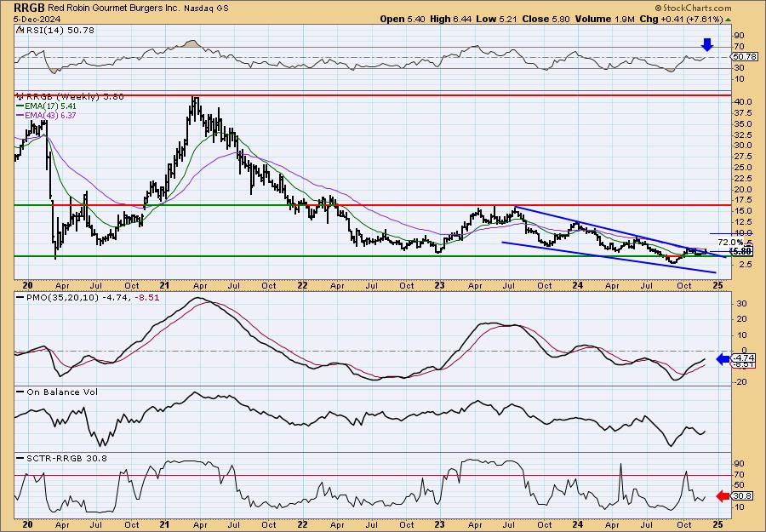This screenshot has width=766, height=532.
Task: Click the 40.0 price axis label
Action: point(741,102)
